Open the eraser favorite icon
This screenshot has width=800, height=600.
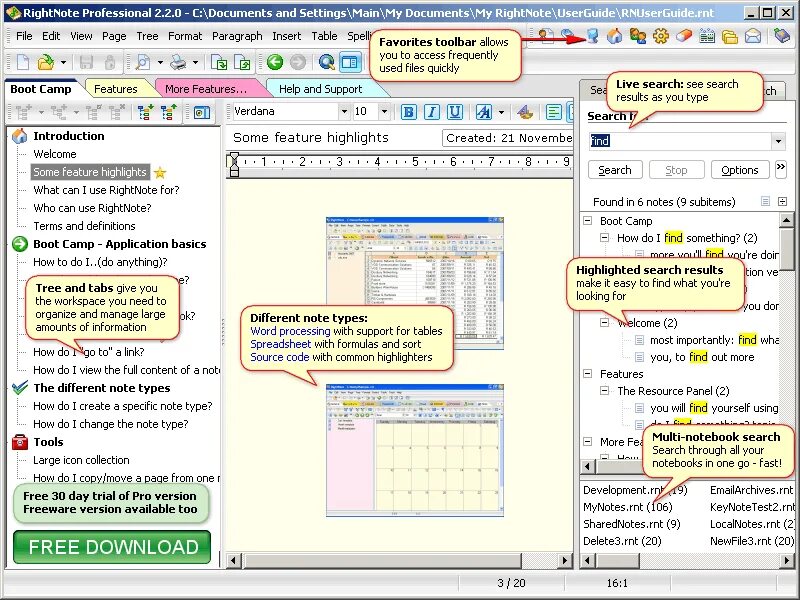coord(684,36)
